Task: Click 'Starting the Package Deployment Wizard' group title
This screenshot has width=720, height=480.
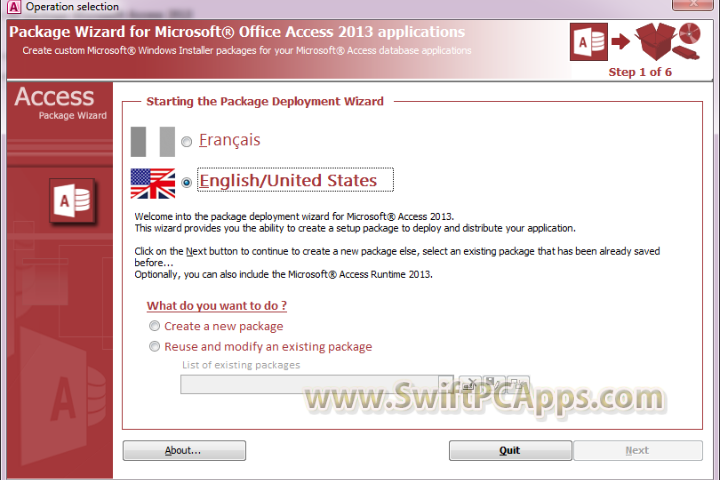Action: [x=265, y=101]
